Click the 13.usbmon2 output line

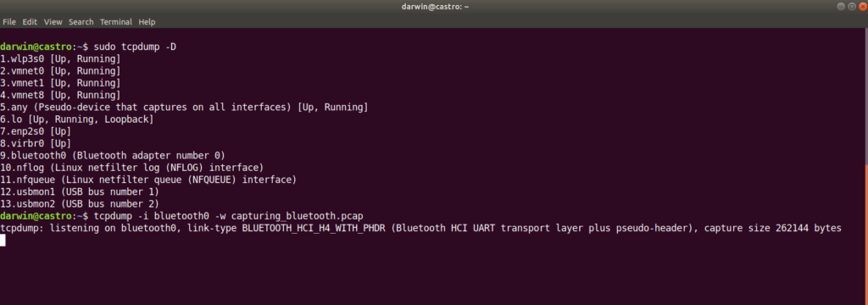coord(80,203)
